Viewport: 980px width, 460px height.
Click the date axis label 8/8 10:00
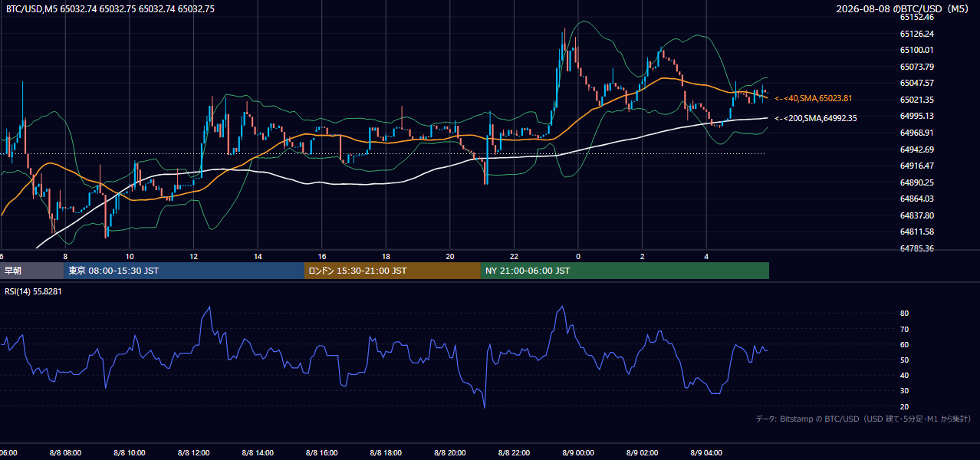129,453
